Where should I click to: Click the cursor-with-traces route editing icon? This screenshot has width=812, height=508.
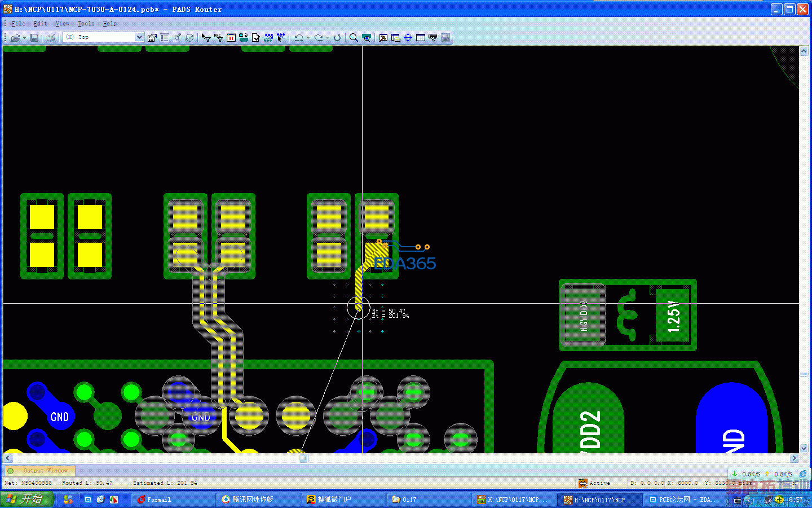click(281, 38)
